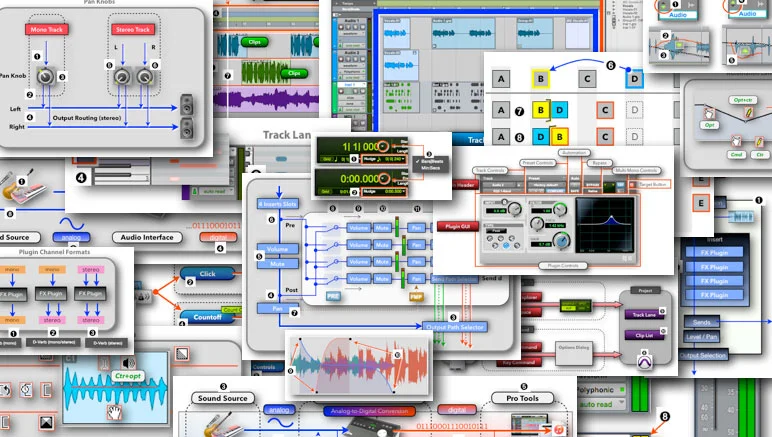The height and width of the screenshot is (437, 772).
Task: Open the Nudge value under 0:00.000 counter
Action: tap(384, 191)
